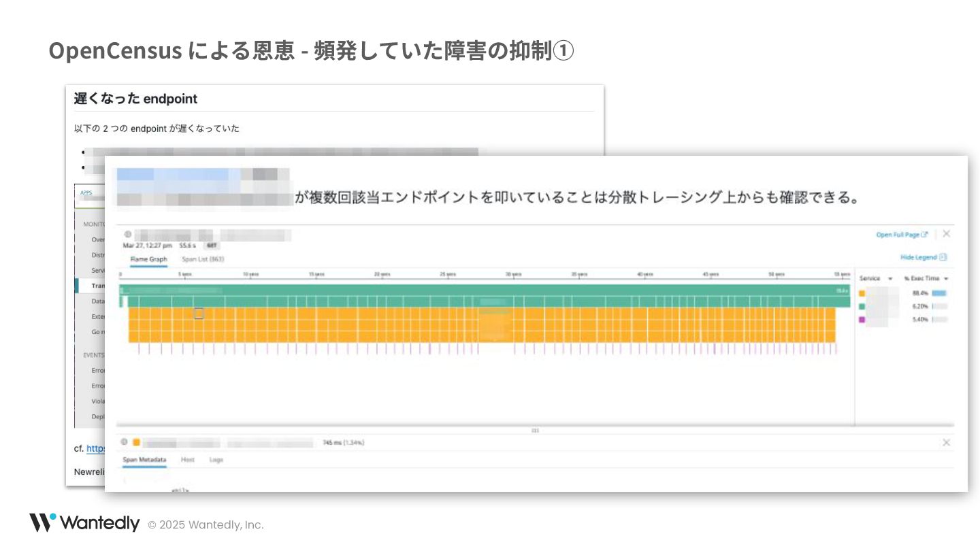Click the pane resize handle below flame graph
Screen dimensions: 980x551
(x=535, y=430)
